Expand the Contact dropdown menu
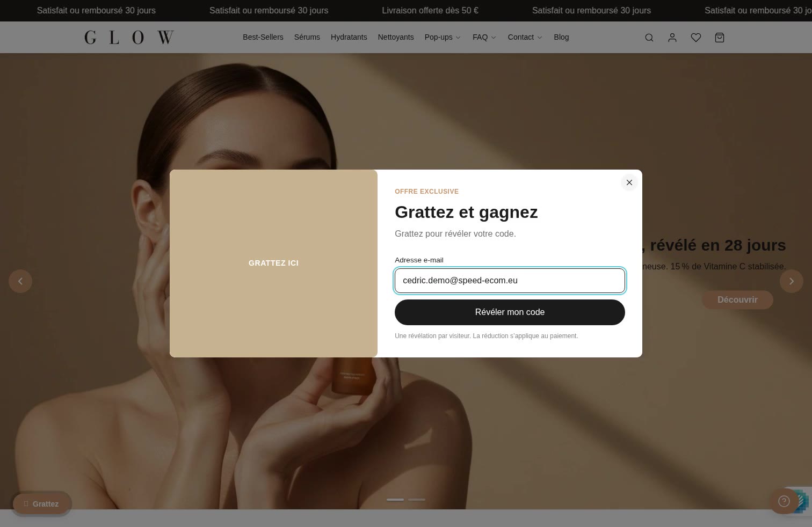This screenshot has height=527, width=812. (x=525, y=37)
